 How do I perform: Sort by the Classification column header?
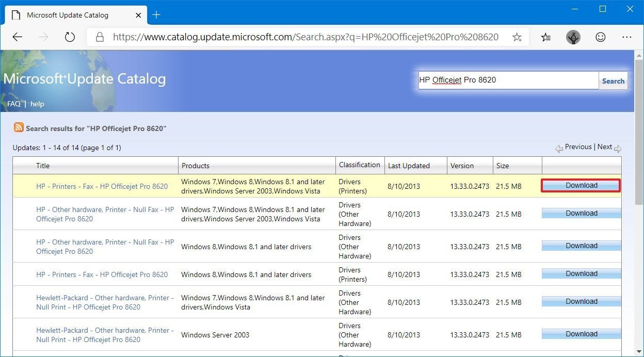(360, 165)
